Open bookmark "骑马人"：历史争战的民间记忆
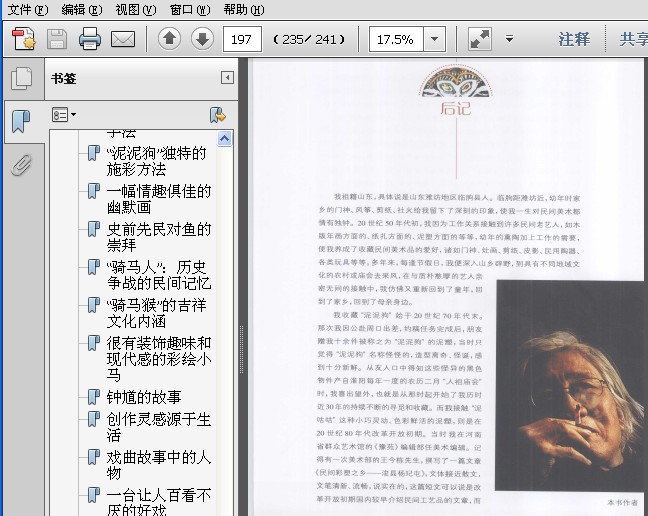Image resolution: width=648 pixels, height=516 pixels. point(159,275)
